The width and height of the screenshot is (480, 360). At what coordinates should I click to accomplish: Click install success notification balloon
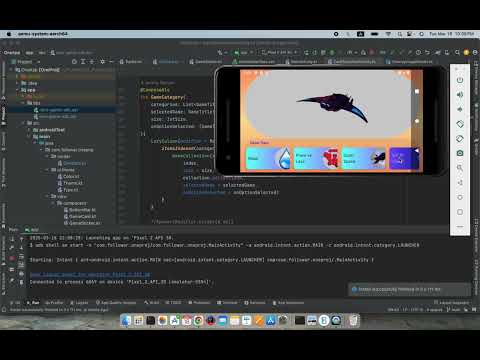[x=410, y=289]
